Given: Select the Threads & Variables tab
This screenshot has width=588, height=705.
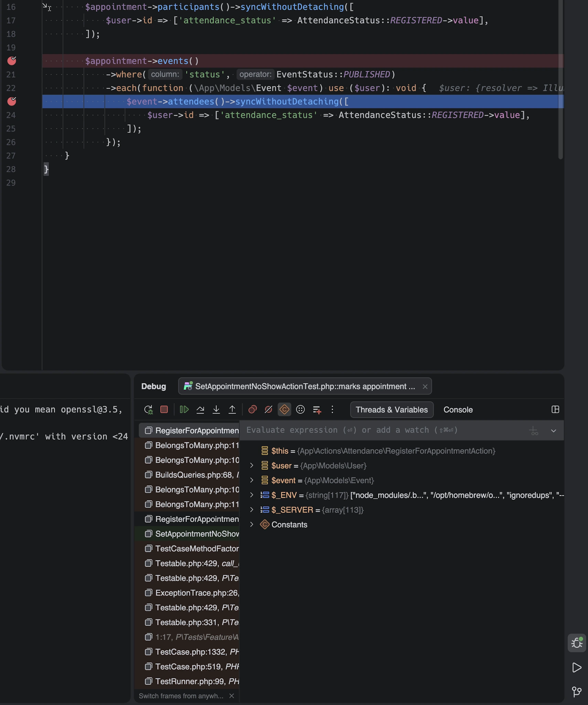Looking at the screenshot, I should tap(392, 410).
